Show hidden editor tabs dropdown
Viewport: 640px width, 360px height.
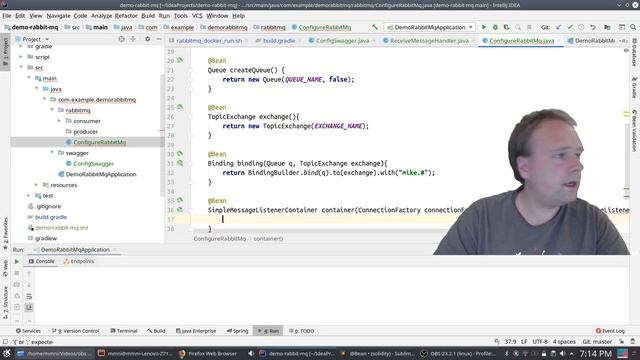[x=624, y=41]
